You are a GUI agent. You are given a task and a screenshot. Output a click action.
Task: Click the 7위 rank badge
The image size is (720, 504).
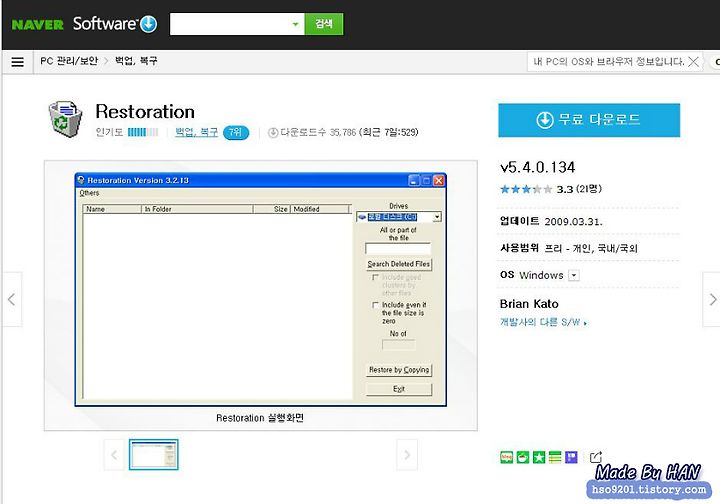tap(236, 133)
